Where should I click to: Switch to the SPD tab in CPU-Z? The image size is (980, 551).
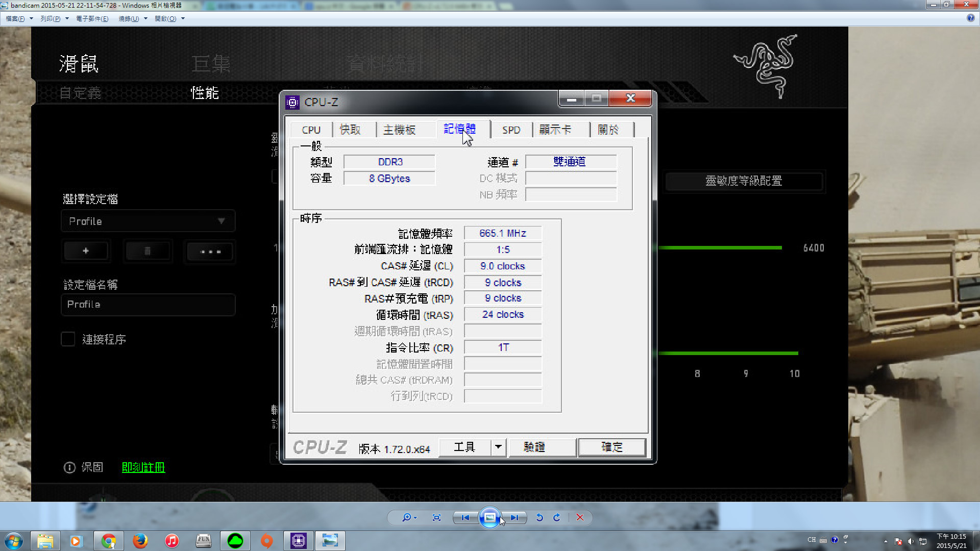[x=511, y=130]
